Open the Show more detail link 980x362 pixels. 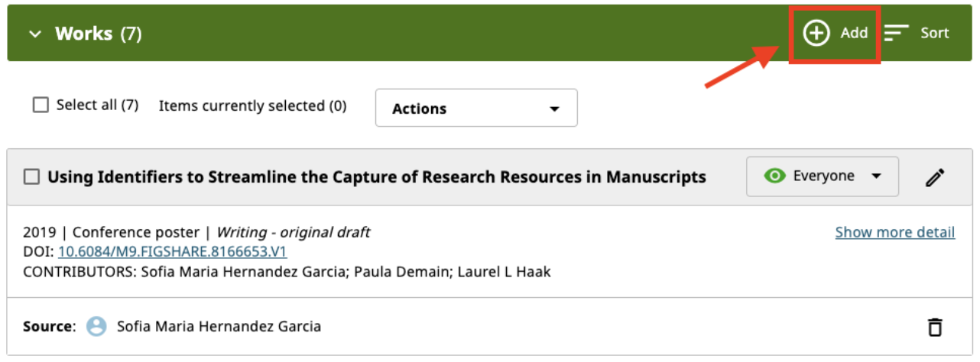point(894,232)
